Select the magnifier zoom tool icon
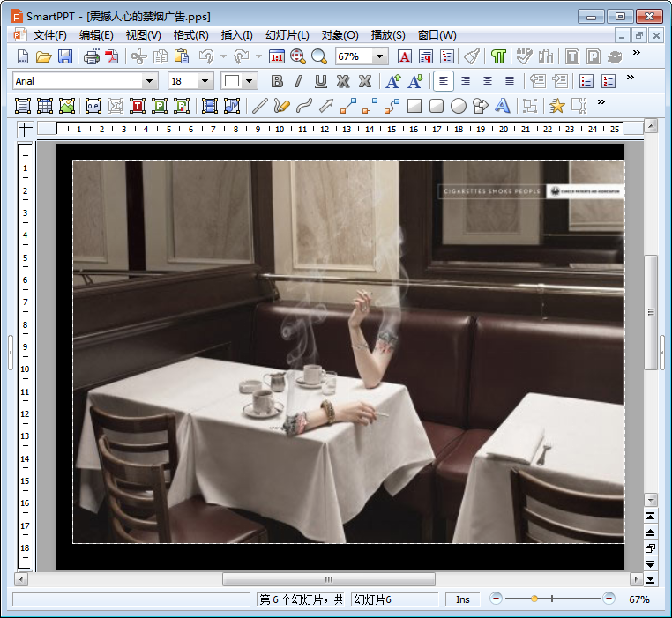672x618 pixels. point(318,56)
